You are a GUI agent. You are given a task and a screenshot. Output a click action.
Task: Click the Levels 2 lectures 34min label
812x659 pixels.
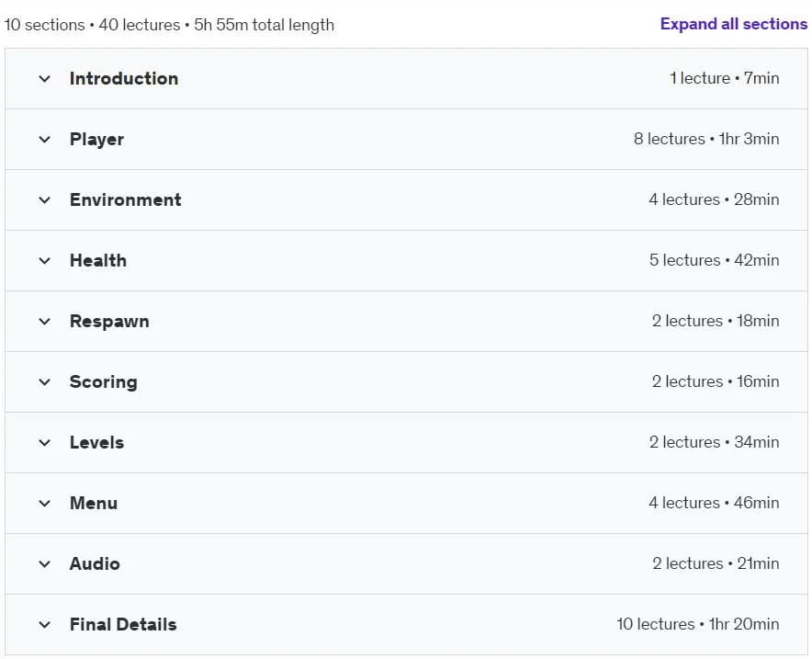click(x=714, y=442)
